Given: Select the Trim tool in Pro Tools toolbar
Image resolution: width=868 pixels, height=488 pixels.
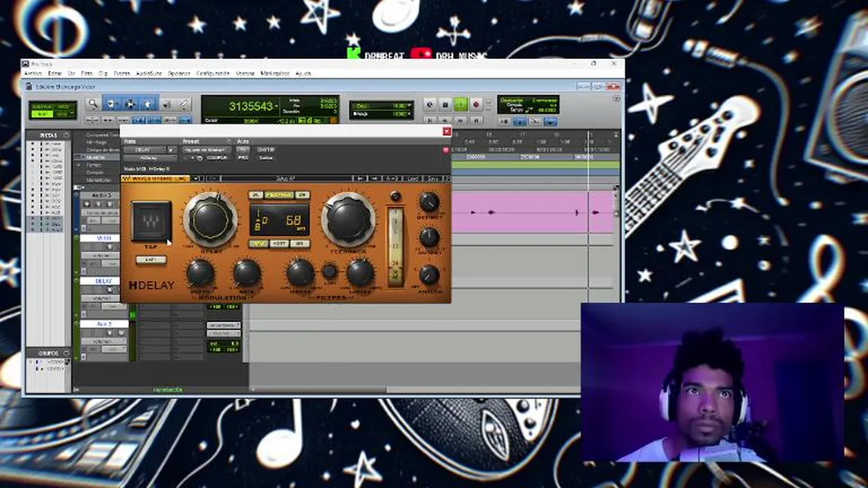Looking at the screenshot, I should pos(112,104).
